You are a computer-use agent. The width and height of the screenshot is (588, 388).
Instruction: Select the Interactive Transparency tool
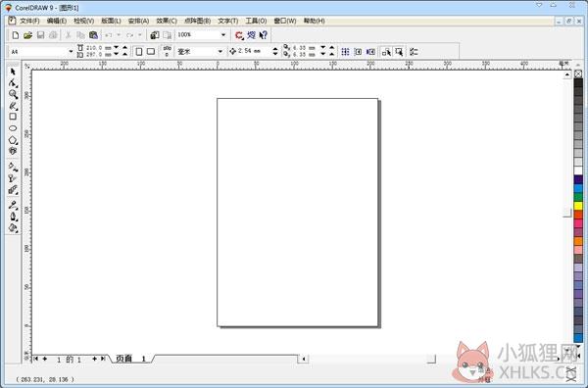point(13,179)
